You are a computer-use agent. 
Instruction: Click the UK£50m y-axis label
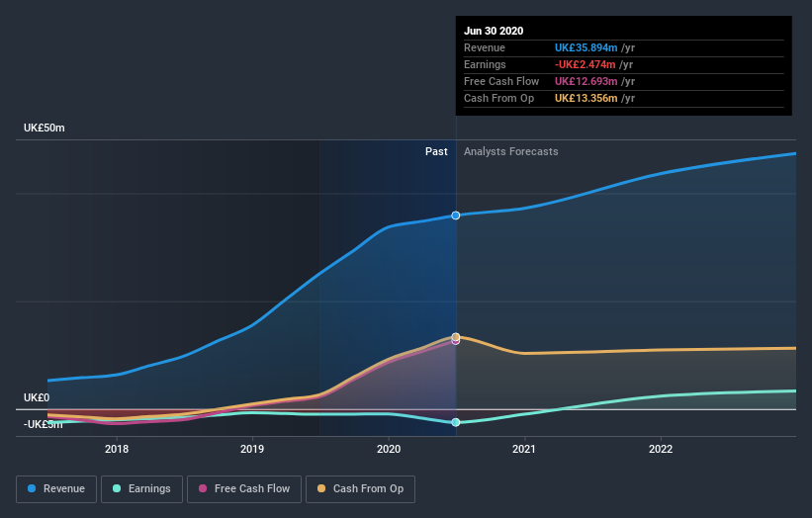(x=45, y=128)
